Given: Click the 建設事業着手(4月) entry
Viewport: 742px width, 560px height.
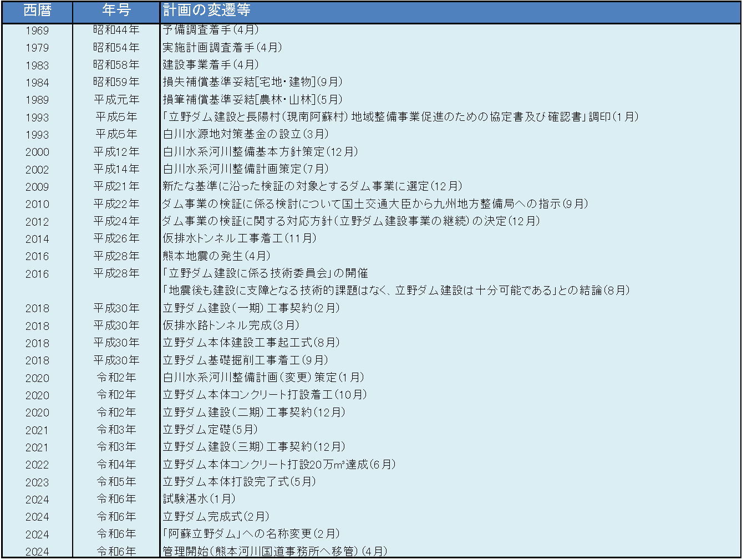Looking at the screenshot, I should (211, 65).
